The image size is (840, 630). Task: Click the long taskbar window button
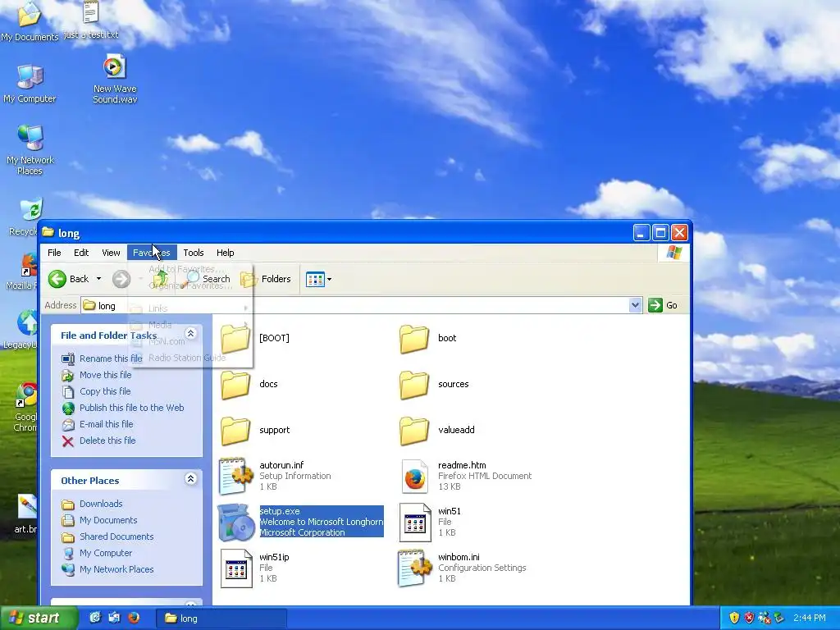221,619
